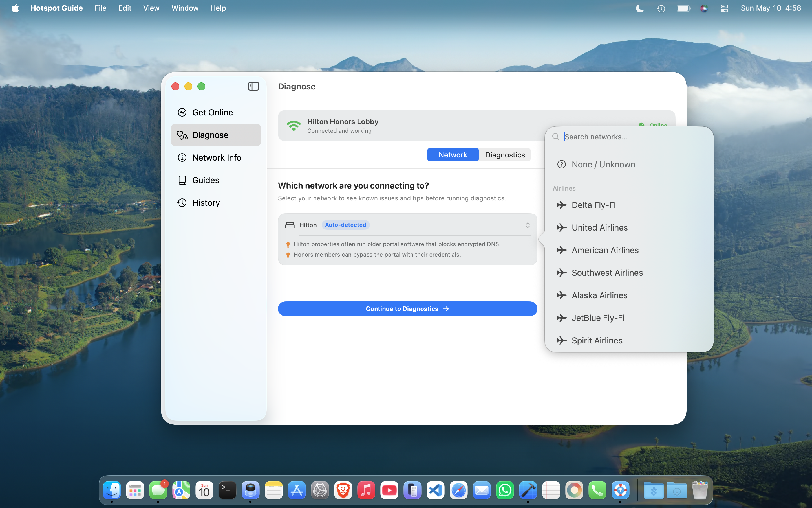Select United Airlines network
This screenshot has height=508, width=812.
coord(629,227)
